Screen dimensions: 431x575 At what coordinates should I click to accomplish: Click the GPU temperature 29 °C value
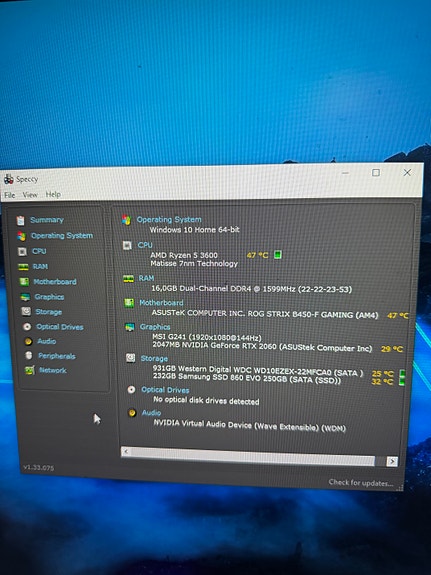392,349
